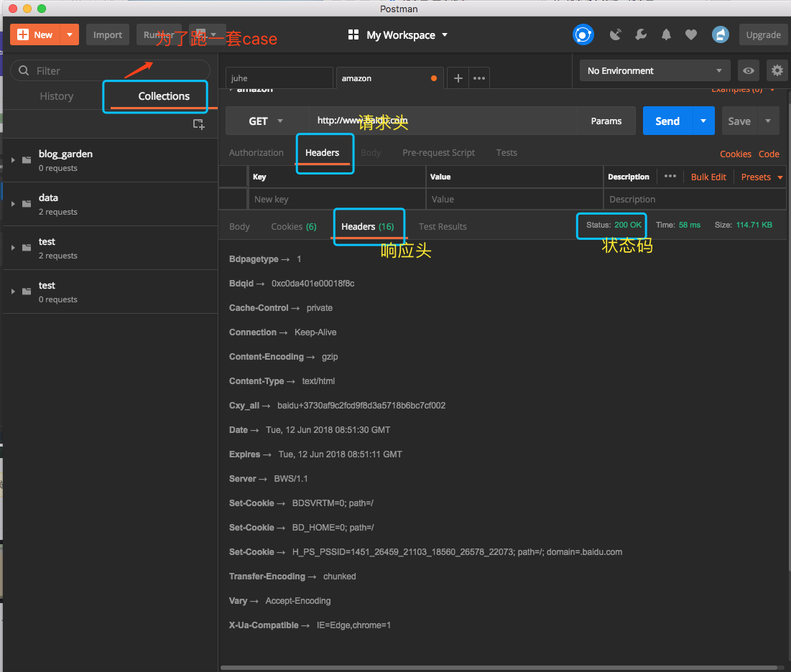Click the Send button
This screenshot has width=791, height=672.
coord(667,121)
